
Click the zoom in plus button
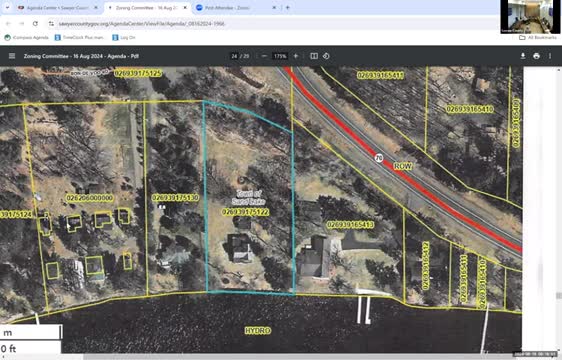[296, 56]
